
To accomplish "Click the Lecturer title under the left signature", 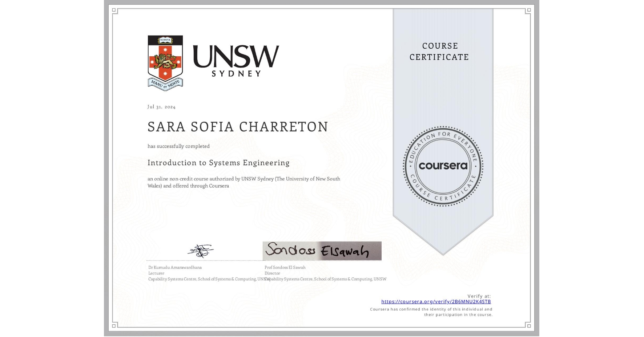I will pyautogui.click(x=156, y=273).
